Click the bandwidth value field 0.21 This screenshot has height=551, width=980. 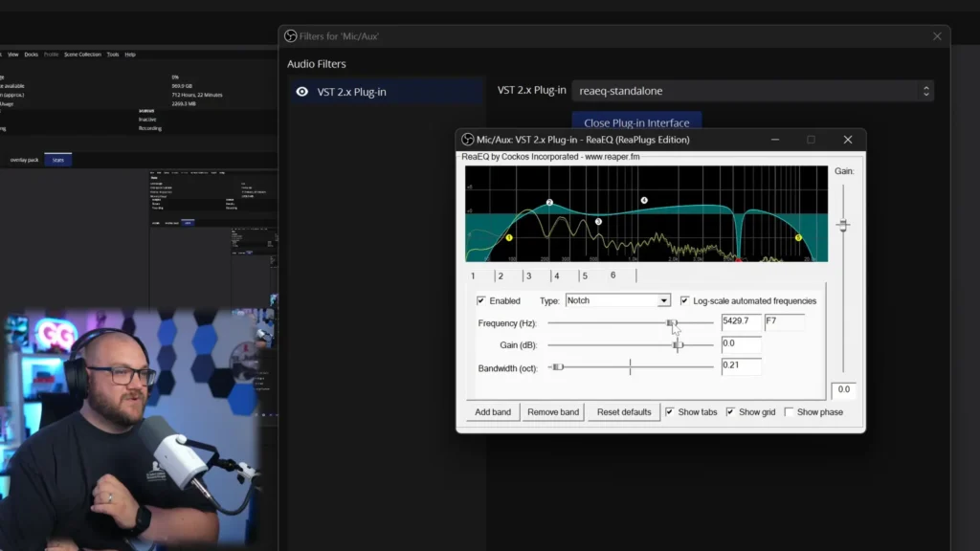click(x=742, y=365)
